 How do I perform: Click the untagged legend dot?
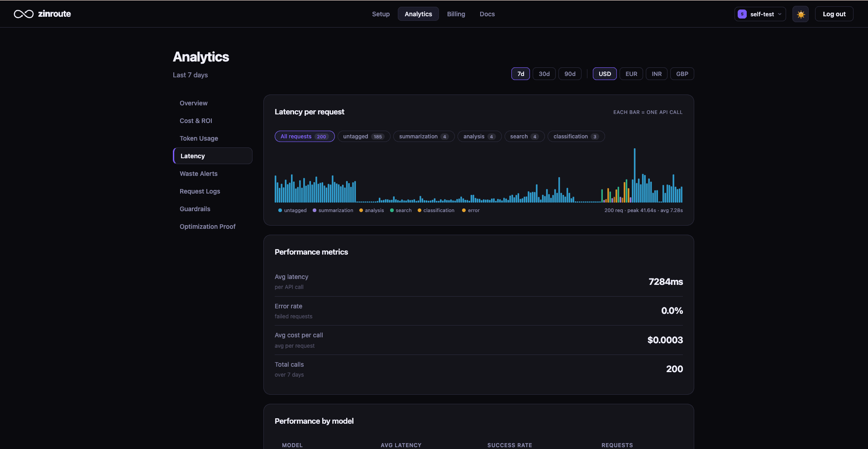pyautogui.click(x=280, y=210)
